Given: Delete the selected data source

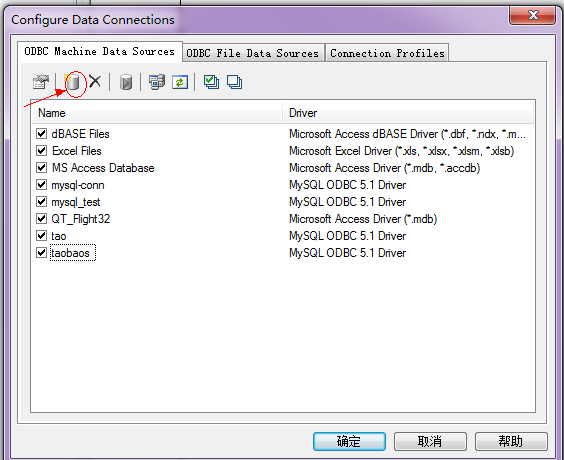Looking at the screenshot, I should 95,81.
